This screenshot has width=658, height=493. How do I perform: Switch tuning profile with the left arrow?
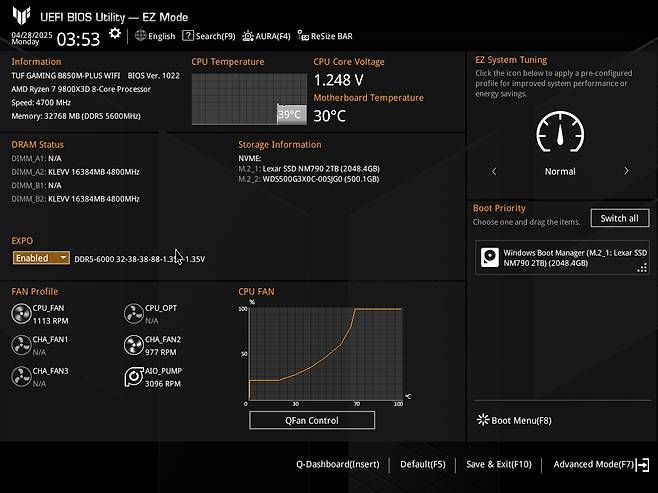click(494, 171)
